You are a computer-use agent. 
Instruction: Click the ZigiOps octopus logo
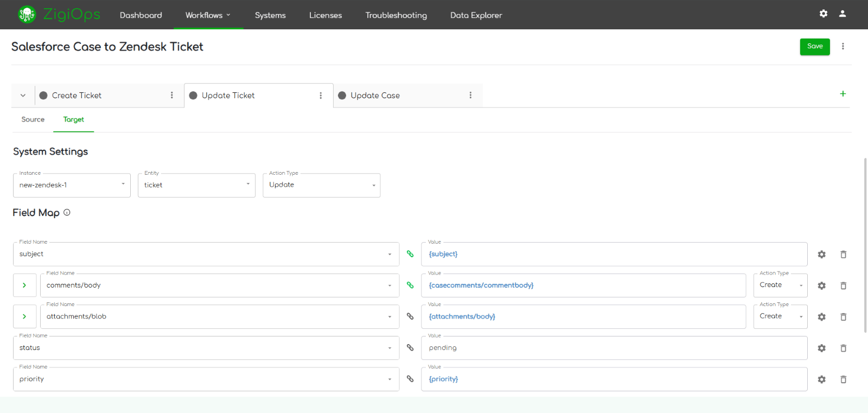click(27, 14)
